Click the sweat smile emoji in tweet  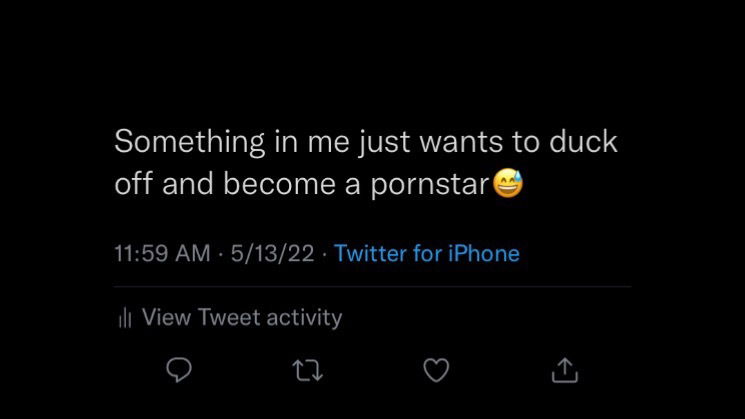[x=508, y=183]
